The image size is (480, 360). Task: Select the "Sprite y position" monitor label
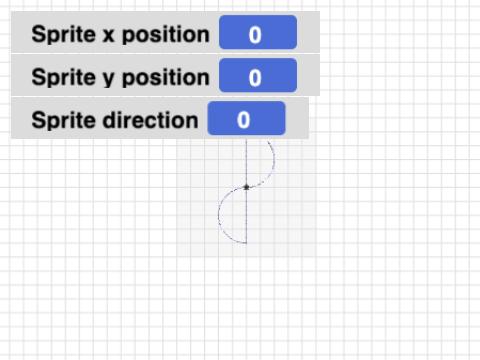[120, 77]
